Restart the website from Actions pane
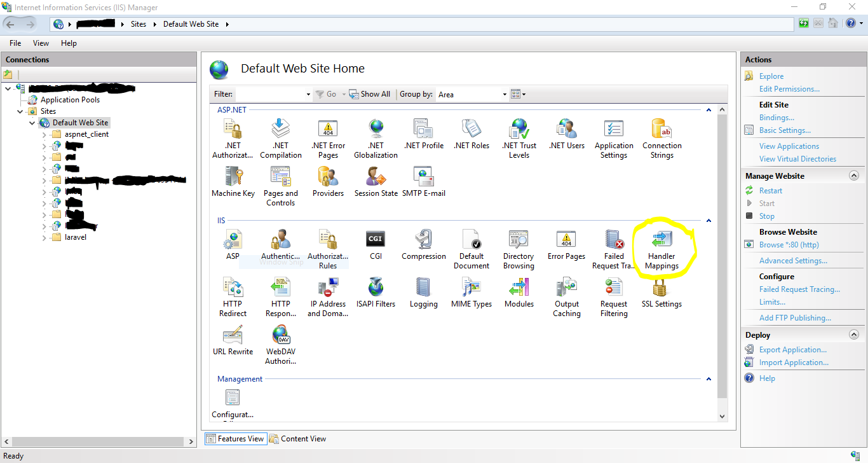This screenshot has height=463, width=868. click(x=771, y=190)
